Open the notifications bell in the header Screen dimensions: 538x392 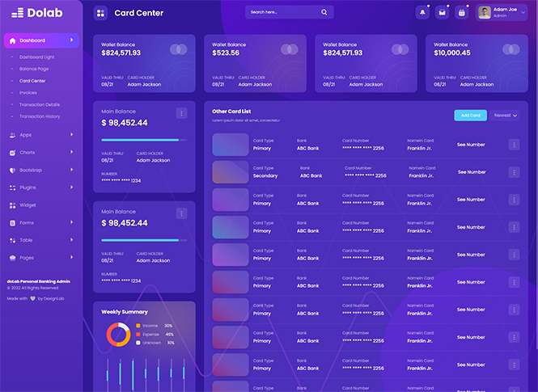pyautogui.click(x=422, y=12)
